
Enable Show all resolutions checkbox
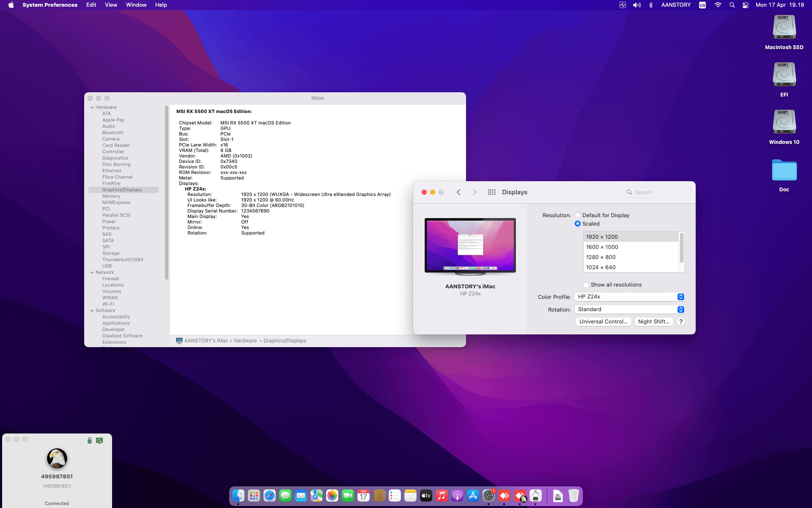(586, 285)
